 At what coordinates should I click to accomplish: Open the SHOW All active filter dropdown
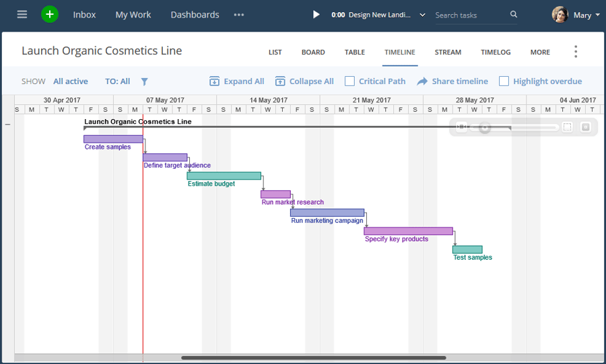[70, 81]
